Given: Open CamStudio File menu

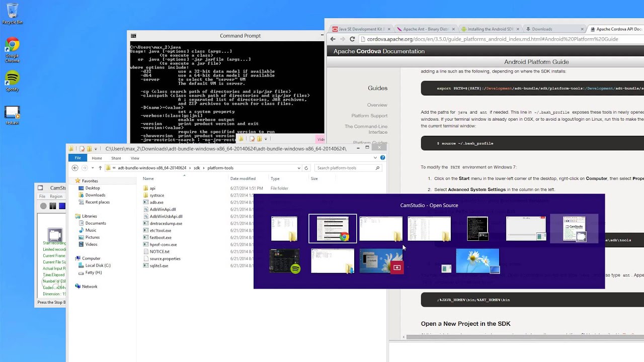Looking at the screenshot, I should (42, 197).
